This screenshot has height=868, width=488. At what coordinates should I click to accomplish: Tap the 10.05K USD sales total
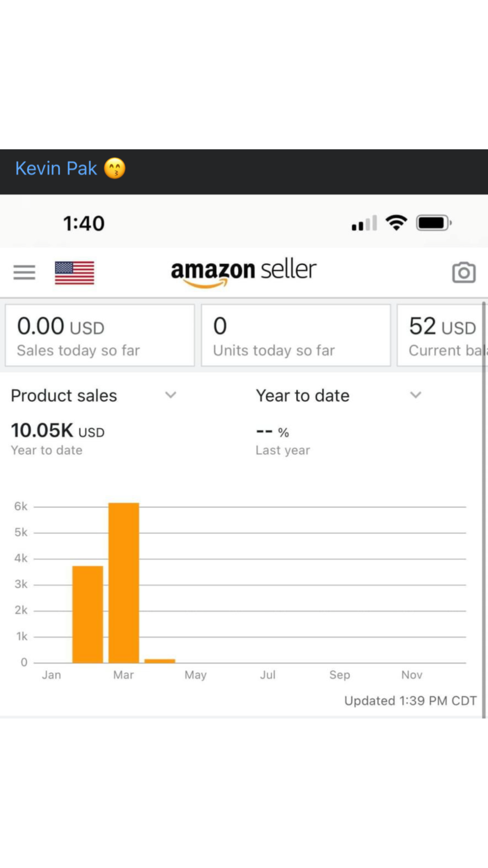pos(58,431)
